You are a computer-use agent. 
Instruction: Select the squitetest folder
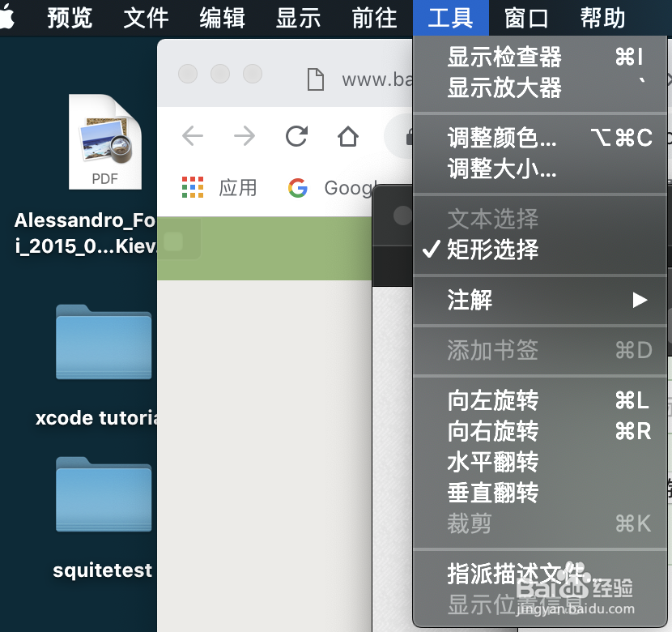click(104, 494)
